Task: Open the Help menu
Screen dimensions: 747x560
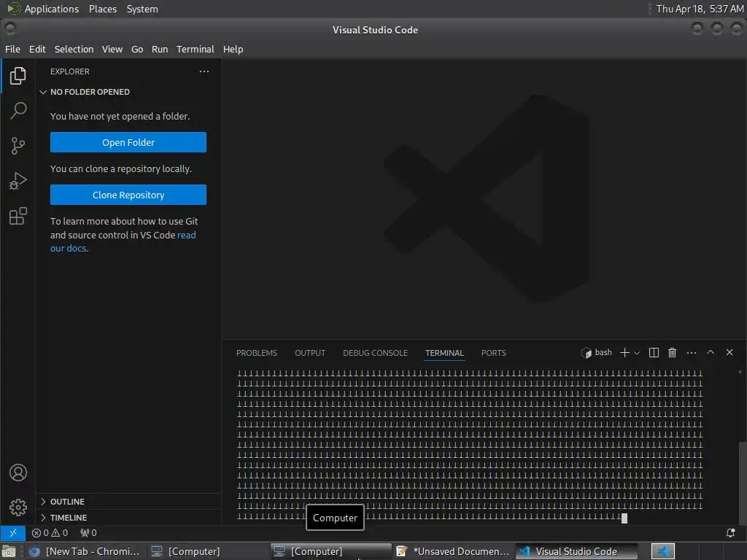Action: 233,49
